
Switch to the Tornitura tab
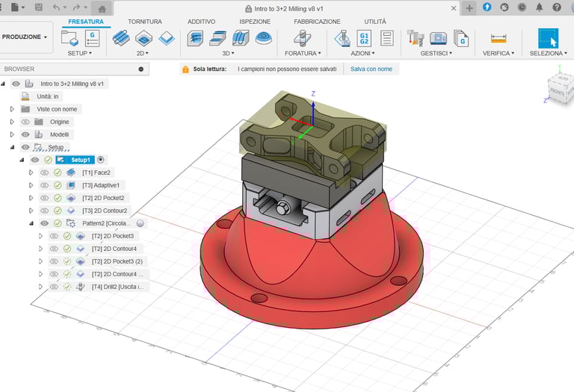tap(144, 22)
